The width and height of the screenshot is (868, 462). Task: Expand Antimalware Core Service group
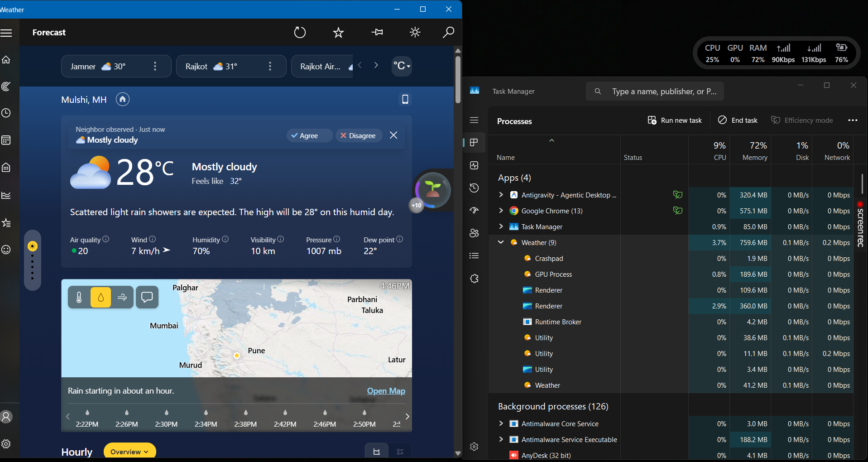pyautogui.click(x=501, y=423)
